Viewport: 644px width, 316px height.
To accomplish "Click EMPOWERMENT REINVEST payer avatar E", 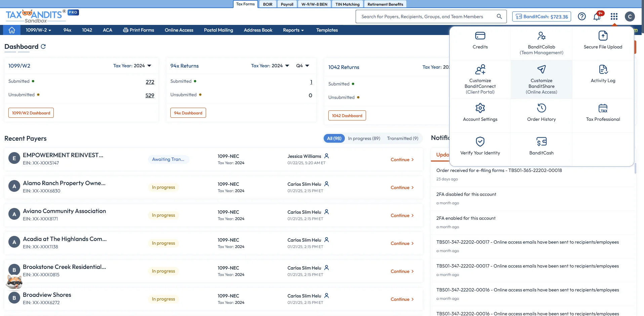I will click(x=14, y=158).
